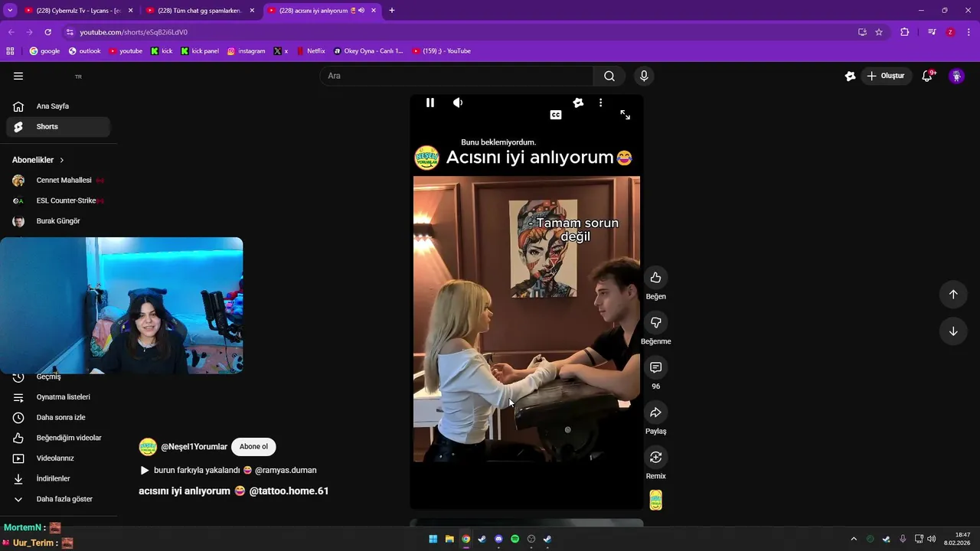
Task: Open the system volume tray icon
Action: [931, 539]
